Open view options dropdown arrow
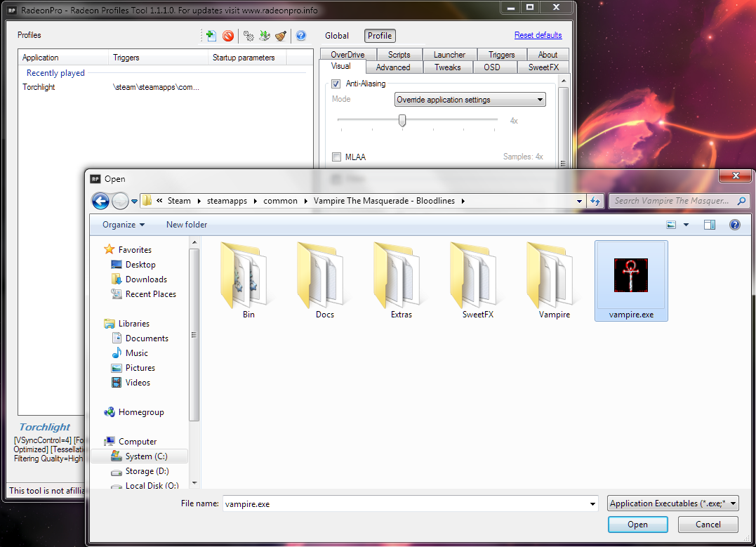The height and width of the screenshot is (547, 756). tap(686, 225)
